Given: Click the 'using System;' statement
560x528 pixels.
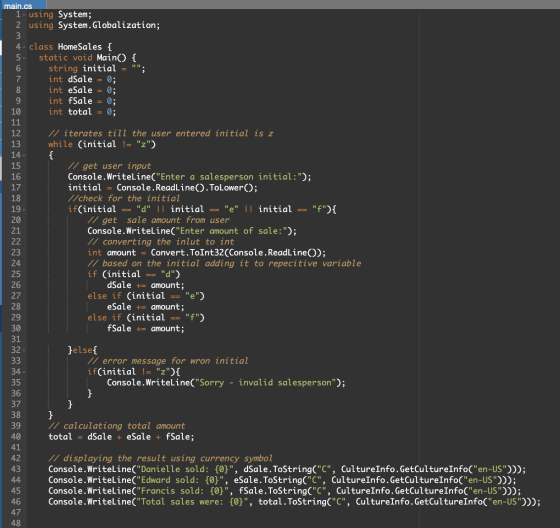Looking at the screenshot, I should [x=60, y=15].
